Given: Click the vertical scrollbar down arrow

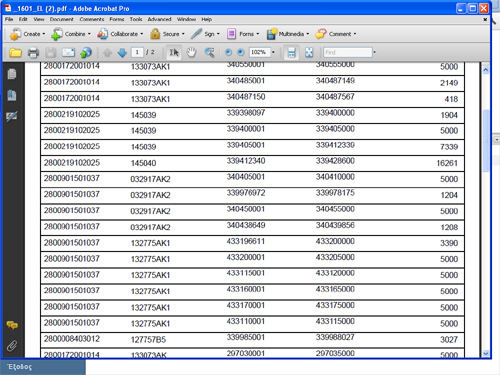Looking at the screenshot, I should (x=486, y=353).
